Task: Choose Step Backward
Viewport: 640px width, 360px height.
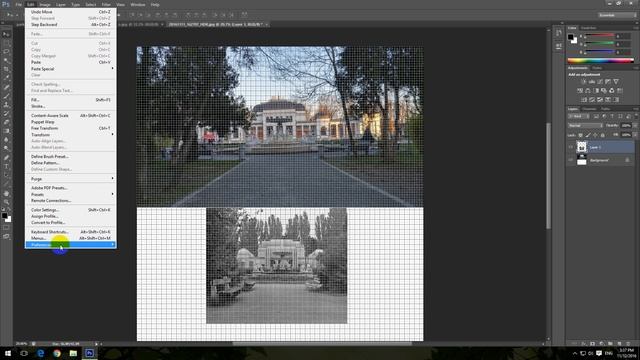Action: [71, 24]
